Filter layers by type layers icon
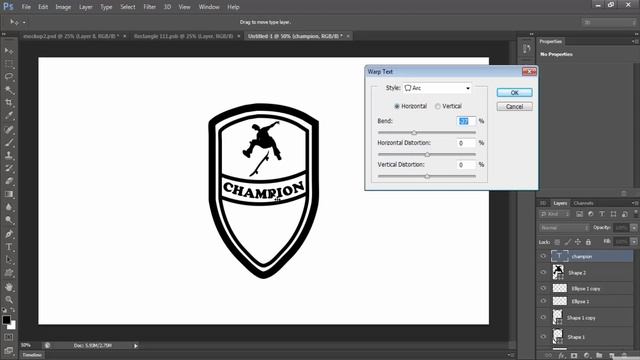 point(602,214)
